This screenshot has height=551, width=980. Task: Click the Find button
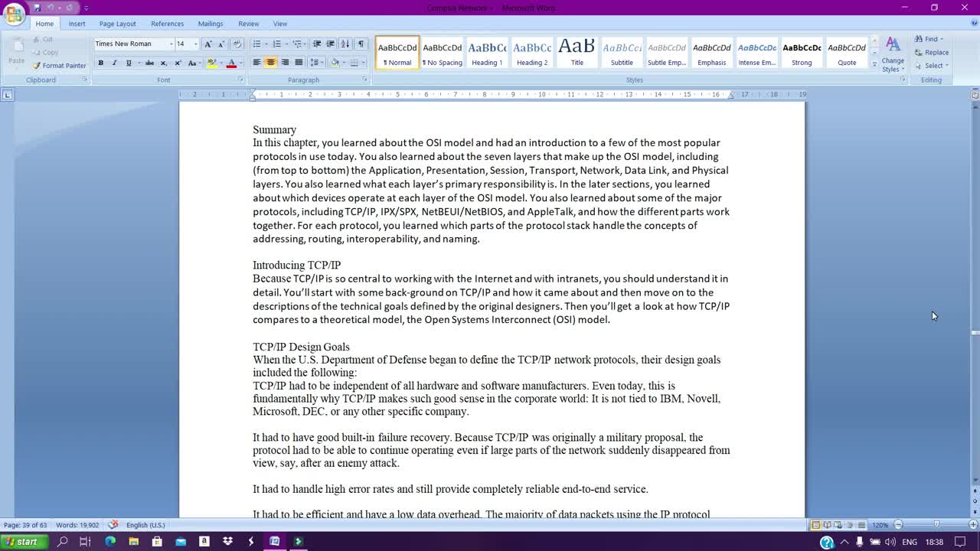pyautogui.click(x=929, y=39)
